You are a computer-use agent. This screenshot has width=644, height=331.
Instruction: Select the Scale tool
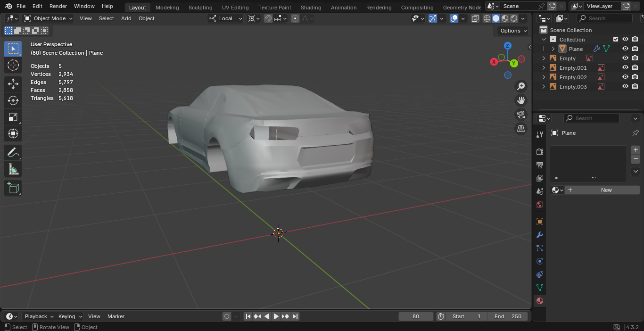13,117
